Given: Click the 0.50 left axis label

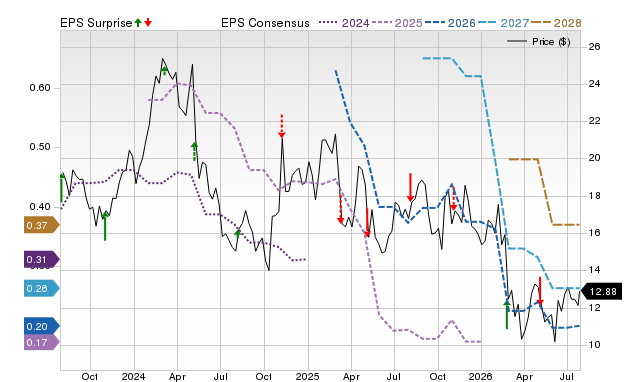Looking at the screenshot, I should pos(40,147).
